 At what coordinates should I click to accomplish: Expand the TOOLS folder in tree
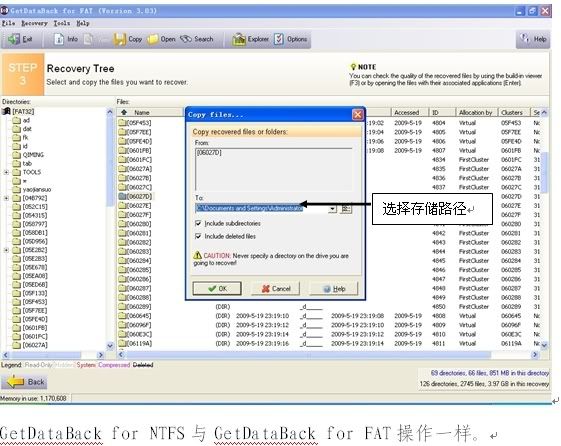(6, 172)
